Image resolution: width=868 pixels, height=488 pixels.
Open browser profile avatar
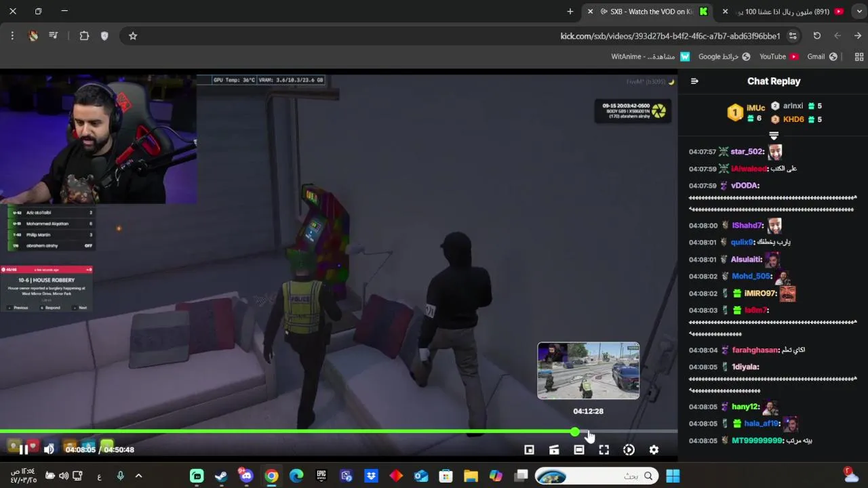pos(33,36)
